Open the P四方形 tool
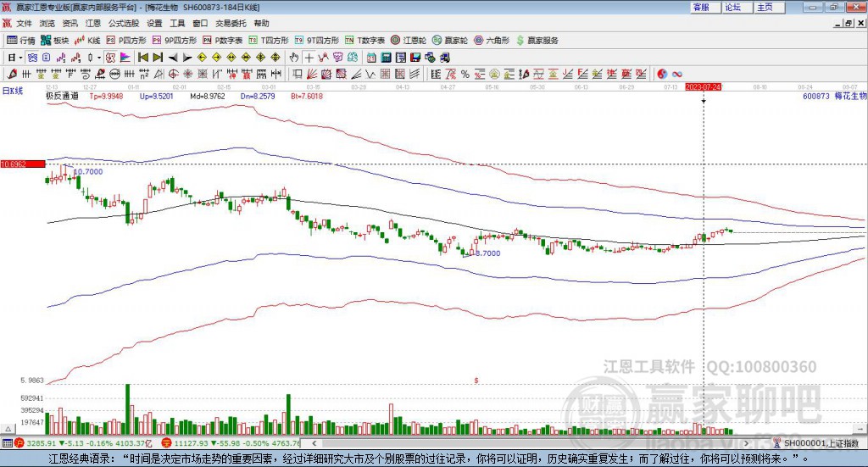Image resolution: width=868 pixels, height=467 pixels. pyautogui.click(x=126, y=41)
